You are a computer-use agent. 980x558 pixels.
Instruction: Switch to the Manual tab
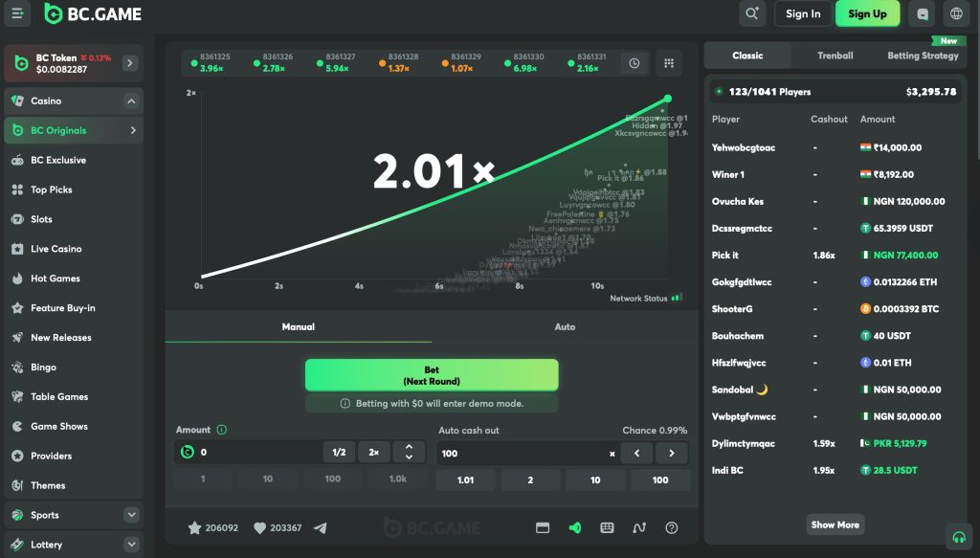299,326
